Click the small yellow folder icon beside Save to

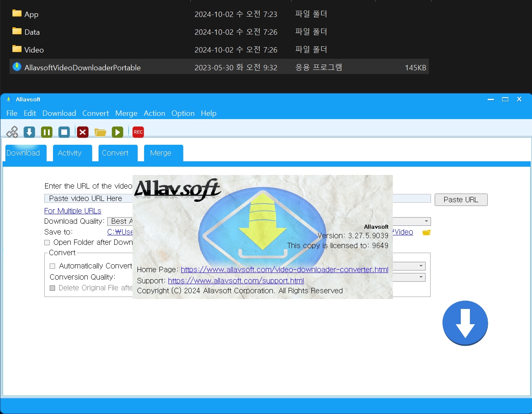426,232
